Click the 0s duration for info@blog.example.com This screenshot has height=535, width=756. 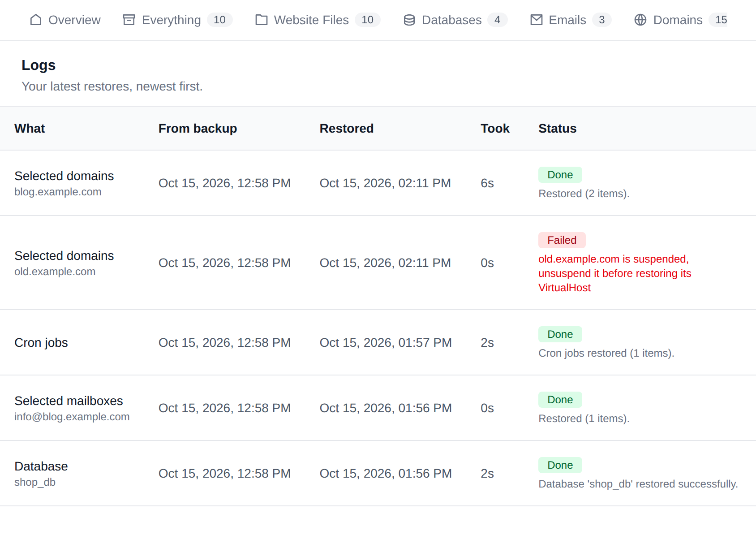point(487,408)
